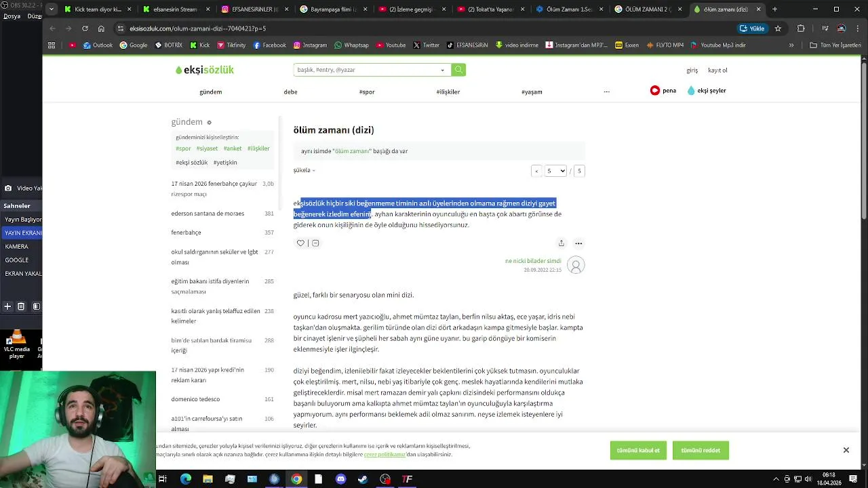This screenshot has height=488, width=868.
Task: Open the kayıt ol signup link
Action: [717, 70]
